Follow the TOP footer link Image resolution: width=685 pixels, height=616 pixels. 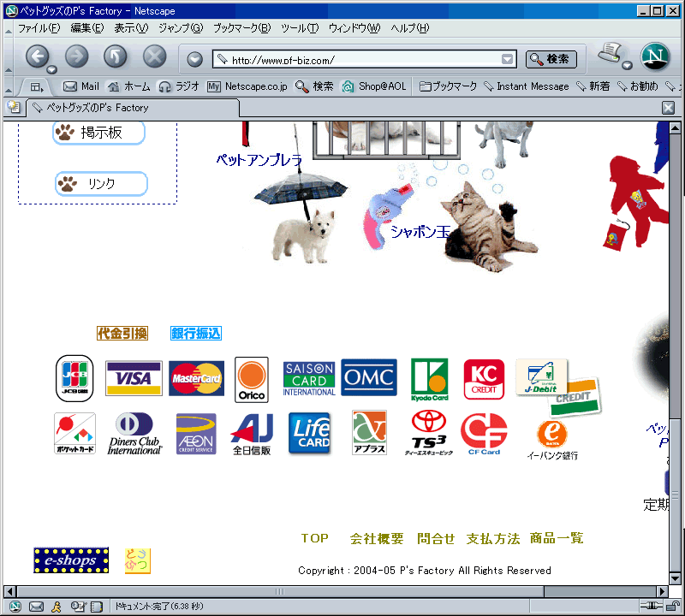point(314,538)
